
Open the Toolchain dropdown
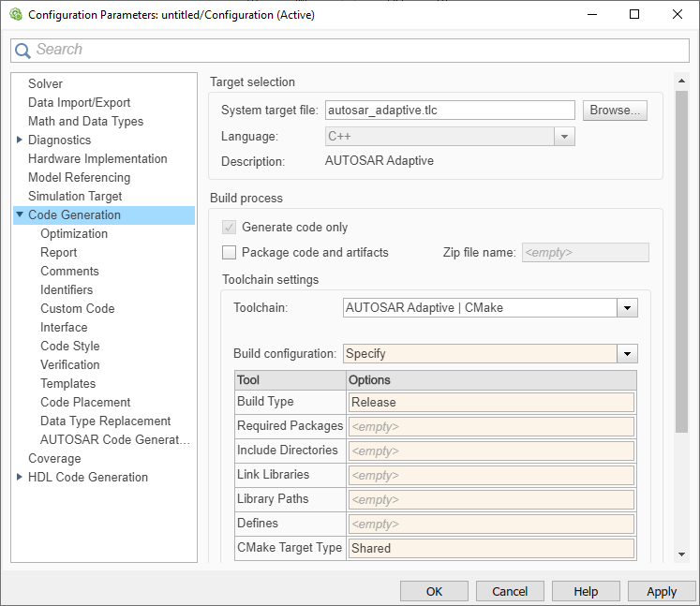(627, 307)
